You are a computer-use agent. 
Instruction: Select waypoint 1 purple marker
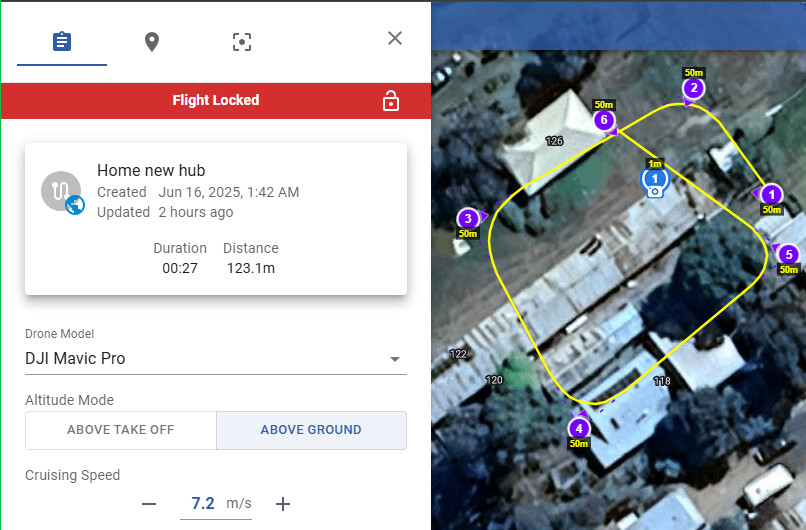click(771, 195)
